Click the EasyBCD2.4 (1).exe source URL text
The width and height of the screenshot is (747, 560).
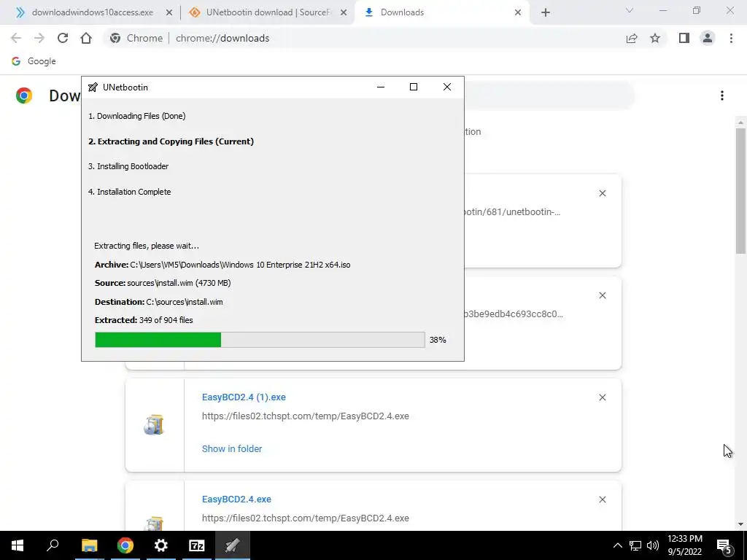(306, 416)
